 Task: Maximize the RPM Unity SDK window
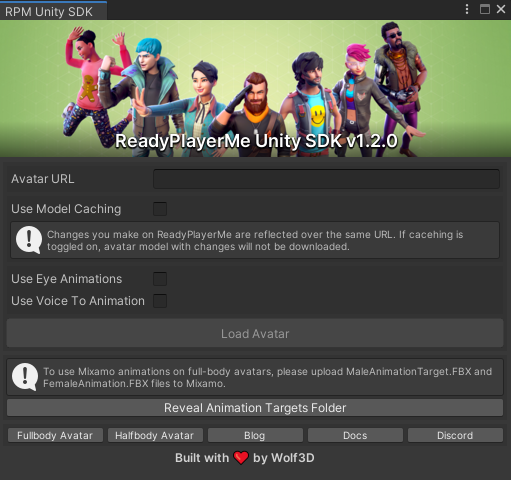click(485, 9)
